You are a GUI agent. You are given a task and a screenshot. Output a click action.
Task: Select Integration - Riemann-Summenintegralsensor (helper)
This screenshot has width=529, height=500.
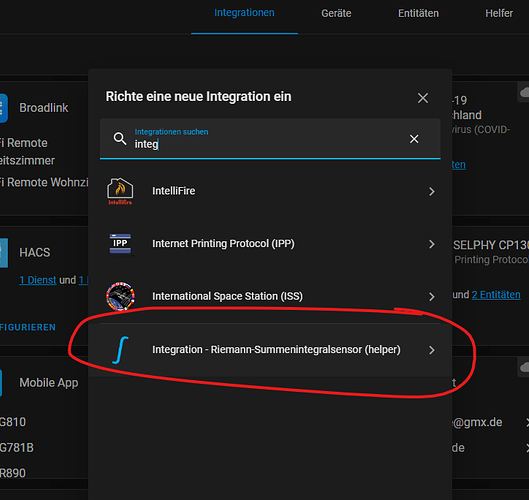[x=270, y=350]
